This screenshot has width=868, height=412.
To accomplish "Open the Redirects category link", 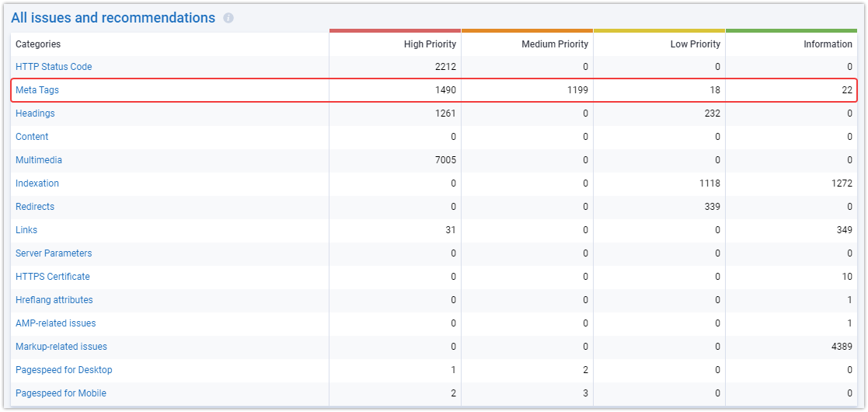I will tap(35, 207).
